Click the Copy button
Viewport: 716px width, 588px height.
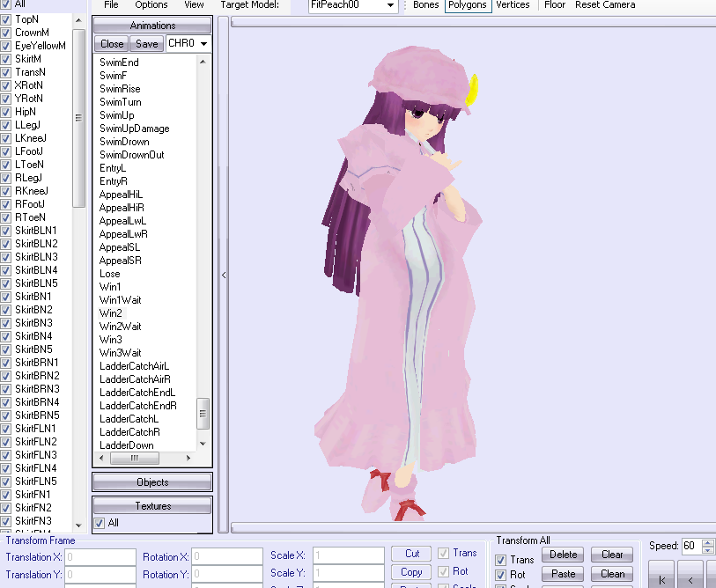[x=412, y=572]
